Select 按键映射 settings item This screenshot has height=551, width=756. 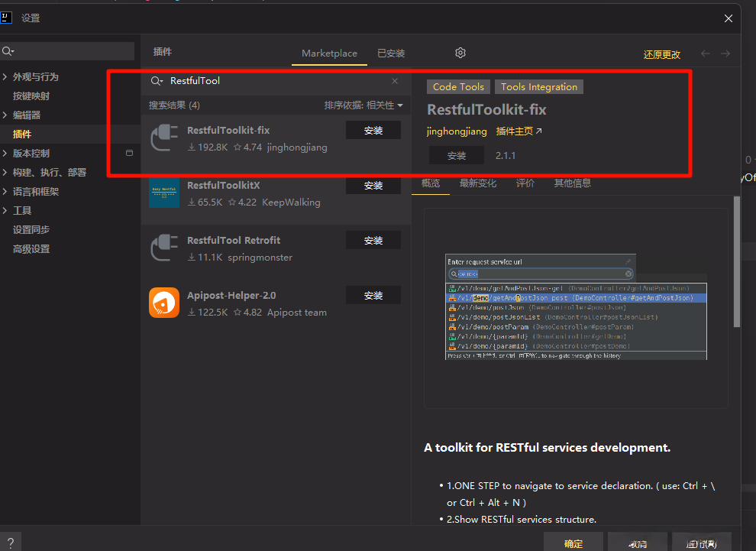(x=31, y=96)
